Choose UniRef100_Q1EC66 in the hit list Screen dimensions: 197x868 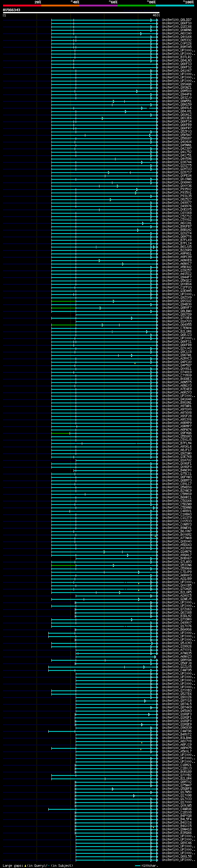pyautogui.click(x=177, y=26)
